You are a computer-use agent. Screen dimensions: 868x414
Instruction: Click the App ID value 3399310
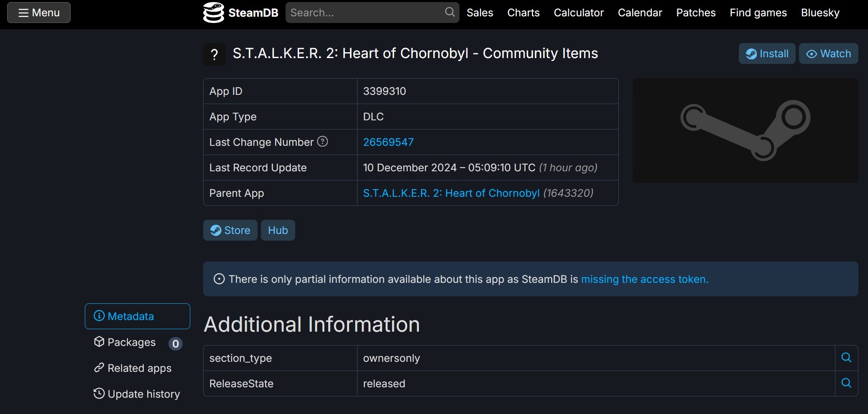(385, 91)
